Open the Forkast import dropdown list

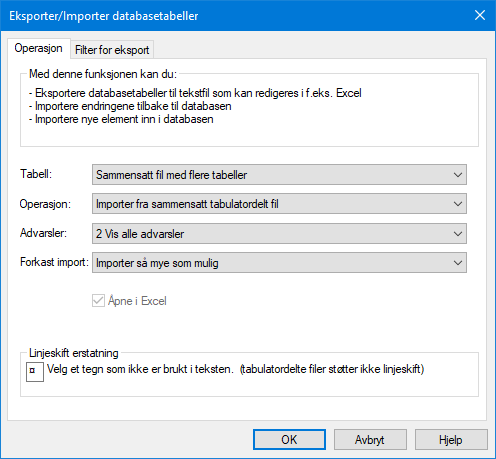pyautogui.click(x=279, y=263)
